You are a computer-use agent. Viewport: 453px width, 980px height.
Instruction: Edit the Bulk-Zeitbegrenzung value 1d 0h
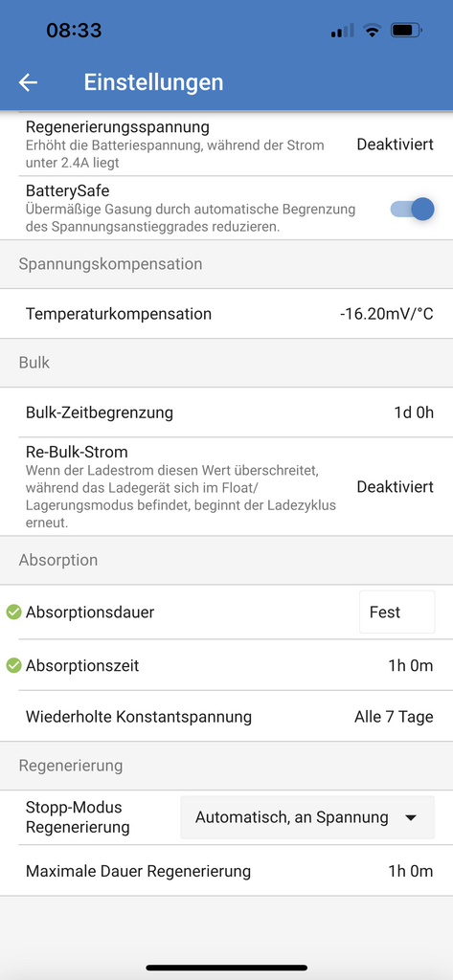[414, 412]
